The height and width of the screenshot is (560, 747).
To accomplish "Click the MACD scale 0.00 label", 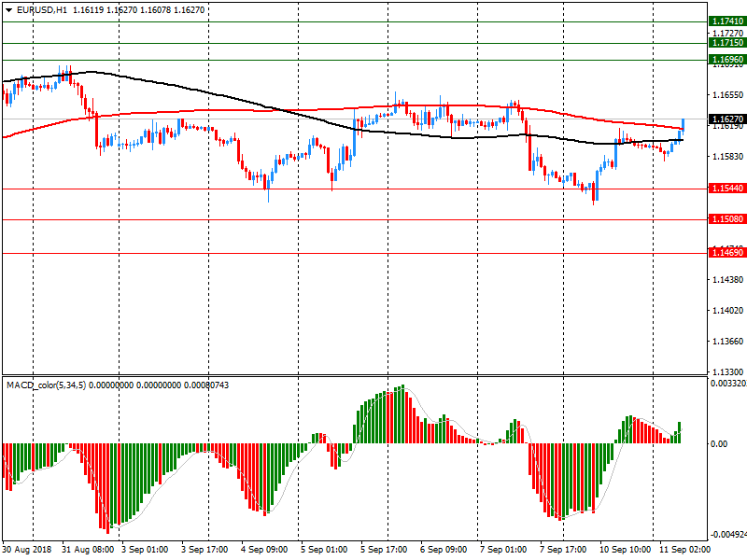I will [x=720, y=444].
